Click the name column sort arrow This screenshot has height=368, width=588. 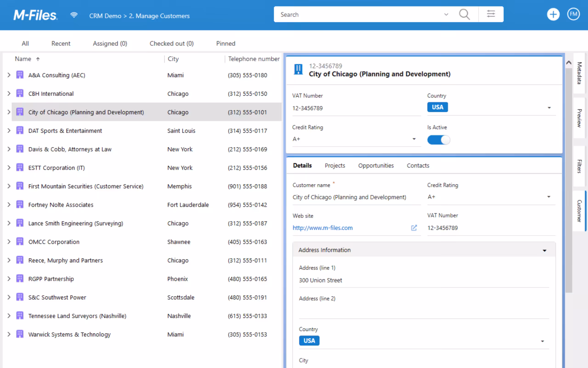[38, 59]
